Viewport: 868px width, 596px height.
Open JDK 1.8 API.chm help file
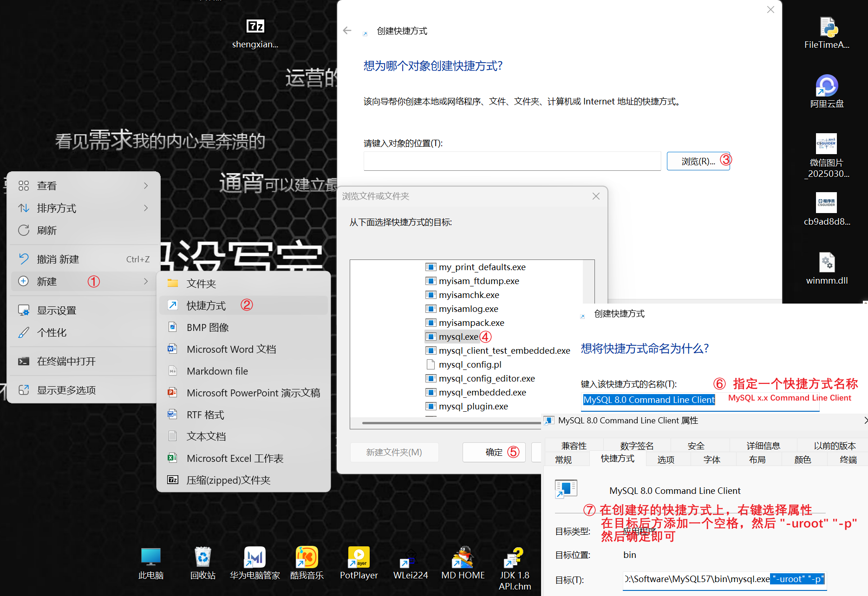515,569
